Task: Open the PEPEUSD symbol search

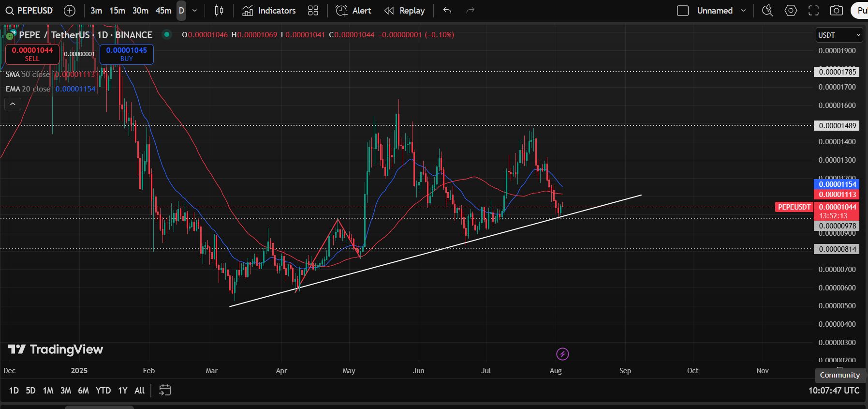Action: coord(29,11)
